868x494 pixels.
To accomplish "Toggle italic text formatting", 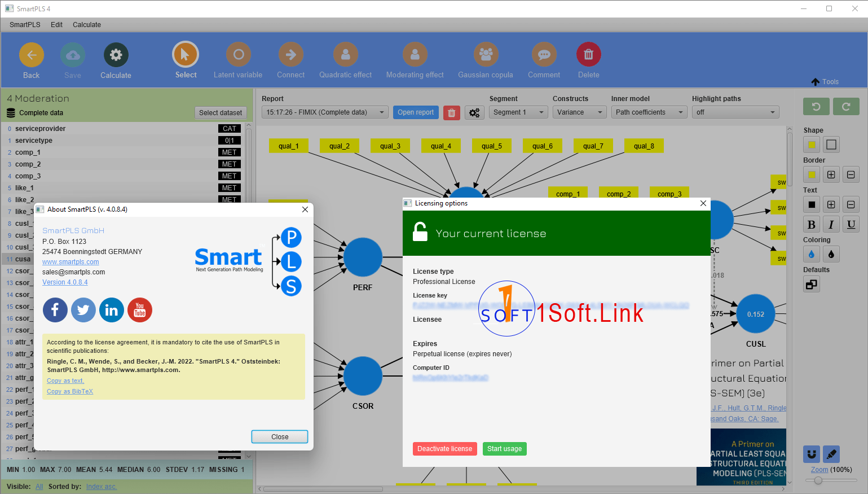I will tap(831, 224).
